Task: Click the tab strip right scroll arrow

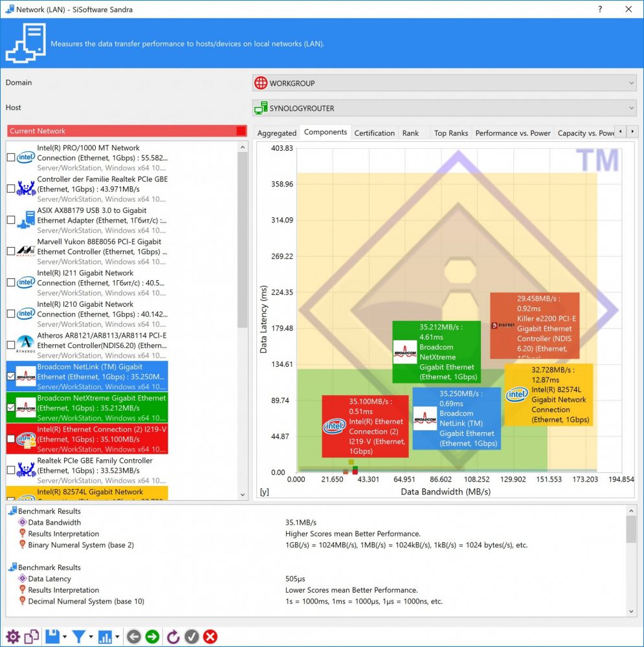Action: [x=632, y=131]
